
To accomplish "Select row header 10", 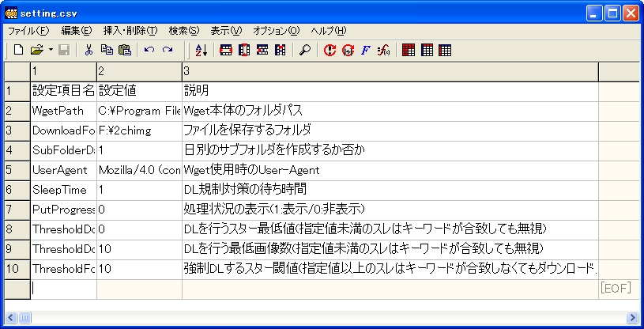I will click(17, 270).
